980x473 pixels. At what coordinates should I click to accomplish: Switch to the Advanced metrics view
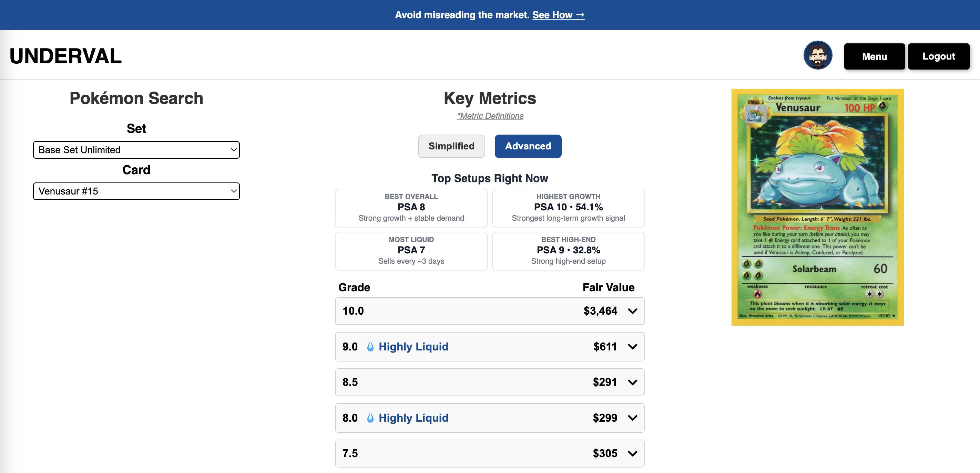[528, 146]
